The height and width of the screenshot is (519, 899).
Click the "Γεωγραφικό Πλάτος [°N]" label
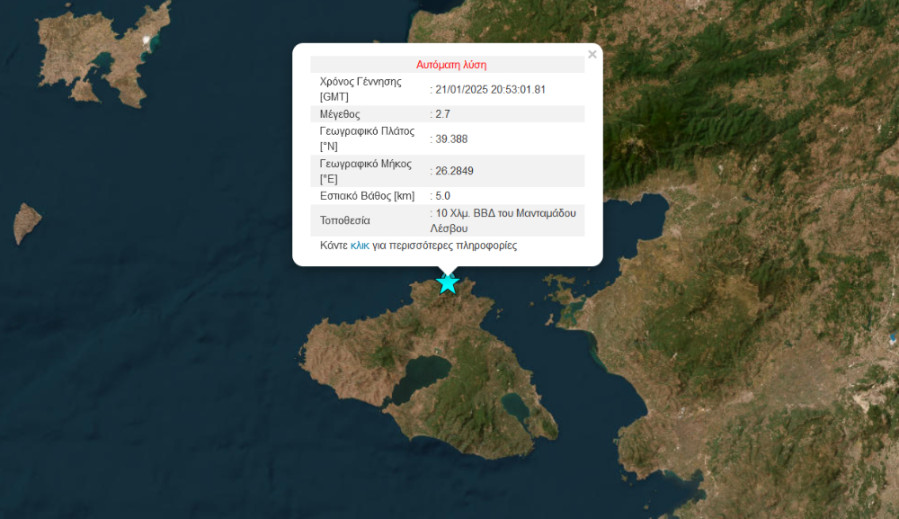coord(366,139)
